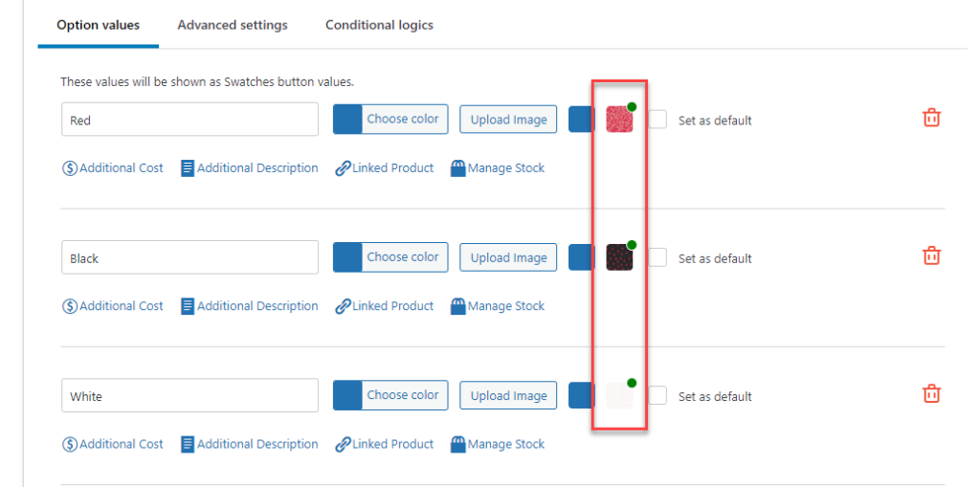Click the White option name field
Viewport: 980px width, 487px height.
click(189, 395)
